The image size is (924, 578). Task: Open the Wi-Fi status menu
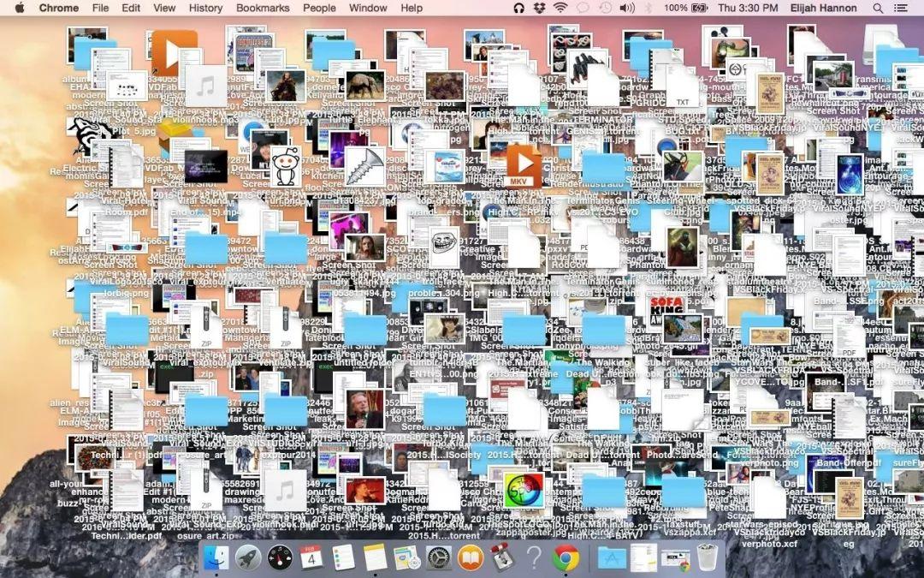point(560,8)
